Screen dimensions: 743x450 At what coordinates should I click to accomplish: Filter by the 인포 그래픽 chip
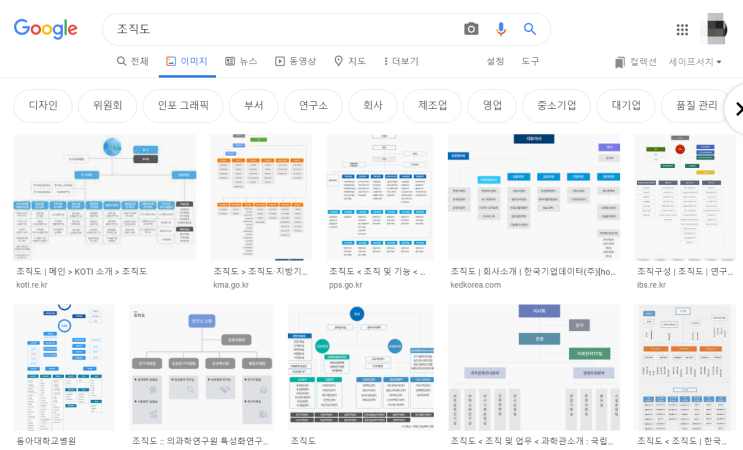click(x=183, y=105)
